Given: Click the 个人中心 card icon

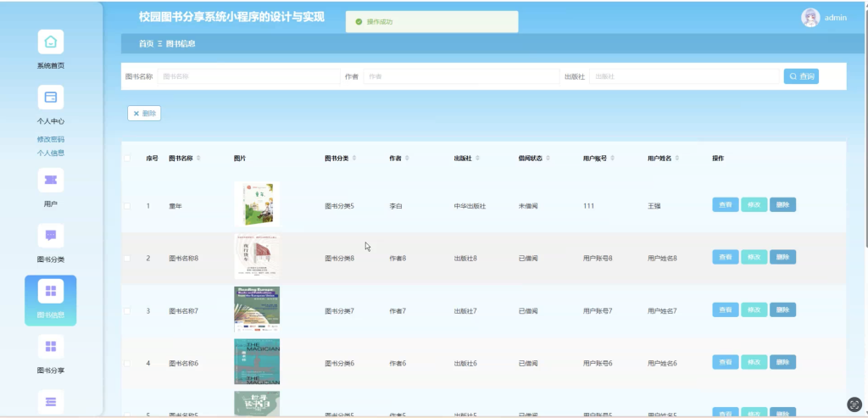Looking at the screenshot, I should [50, 98].
